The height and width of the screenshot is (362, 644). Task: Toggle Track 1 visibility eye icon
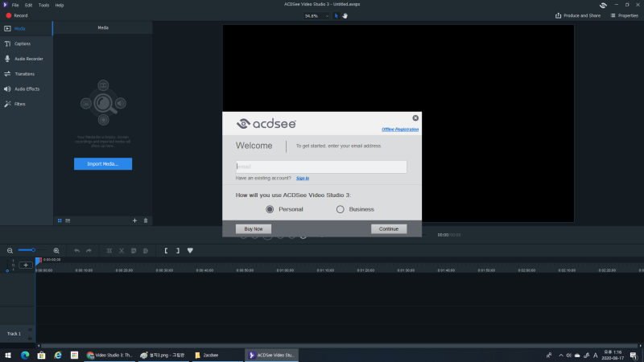30,330
